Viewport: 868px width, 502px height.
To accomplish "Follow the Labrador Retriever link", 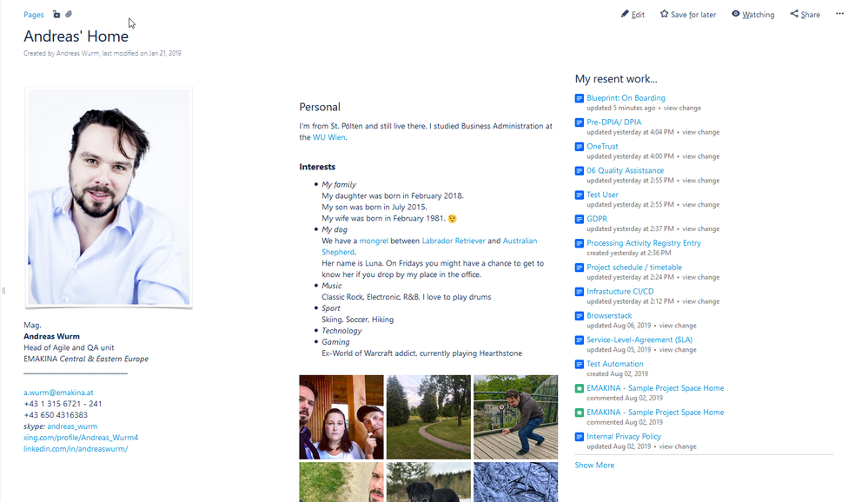I will (x=454, y=241).
